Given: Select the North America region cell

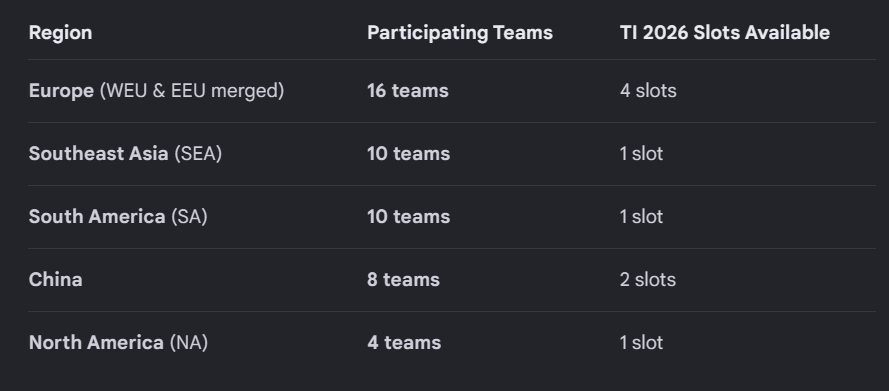Looking at the screenshot, I should pyautogui.click(x=118, y=342).
